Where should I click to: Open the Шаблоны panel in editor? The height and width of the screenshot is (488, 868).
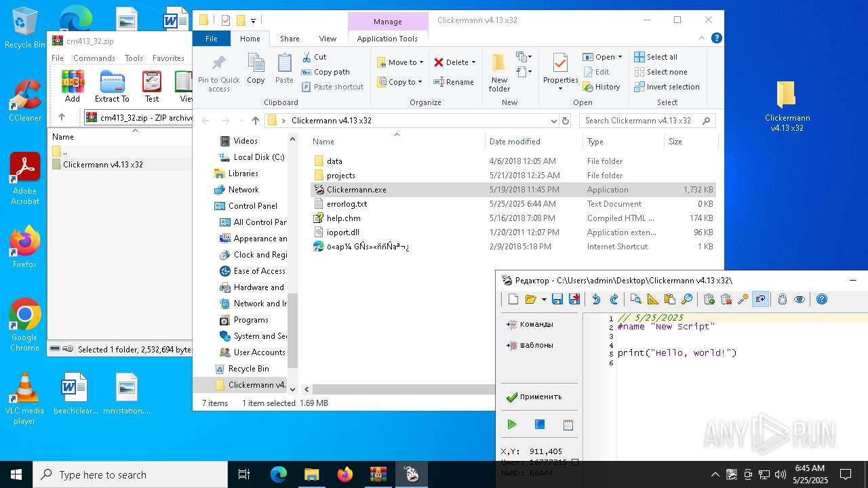coord(530,345)
